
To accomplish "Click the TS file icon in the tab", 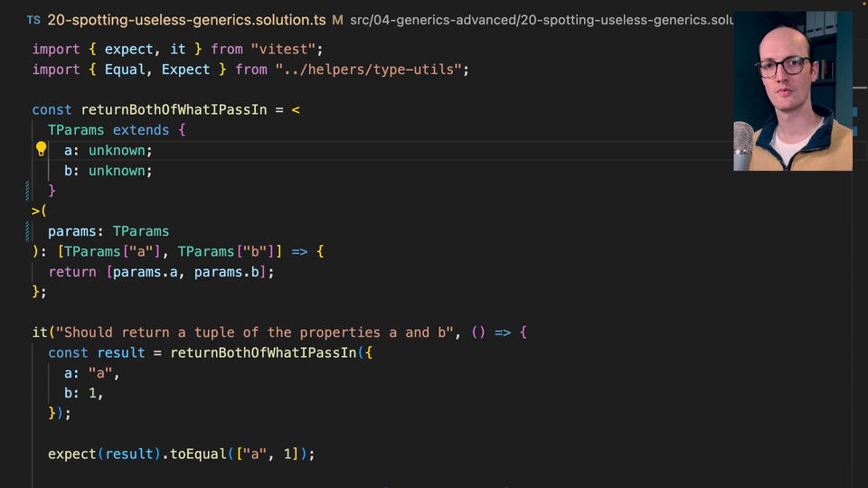I will (x=33, y=19).
